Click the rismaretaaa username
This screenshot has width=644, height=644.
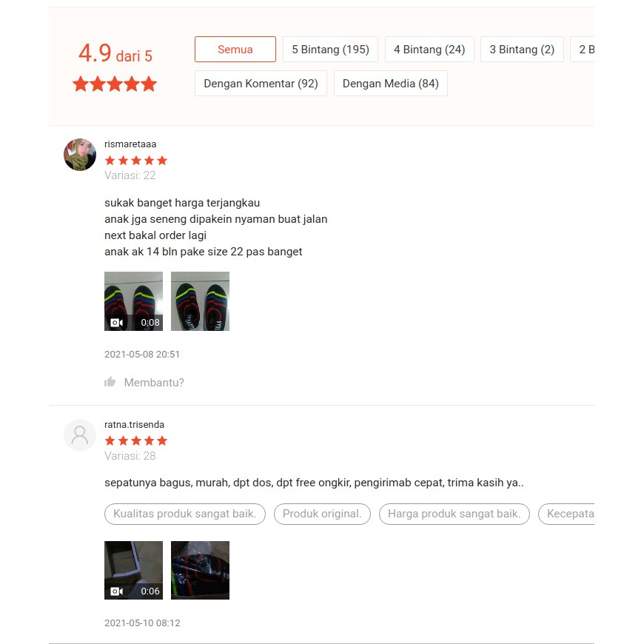coord(130,144)
